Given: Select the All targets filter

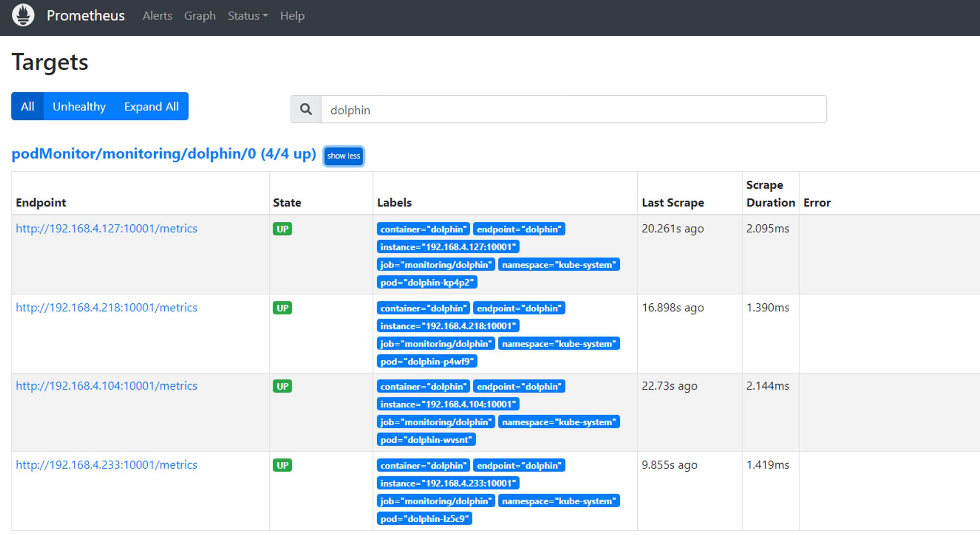Looking at the screenshot, I should (27, 106).
